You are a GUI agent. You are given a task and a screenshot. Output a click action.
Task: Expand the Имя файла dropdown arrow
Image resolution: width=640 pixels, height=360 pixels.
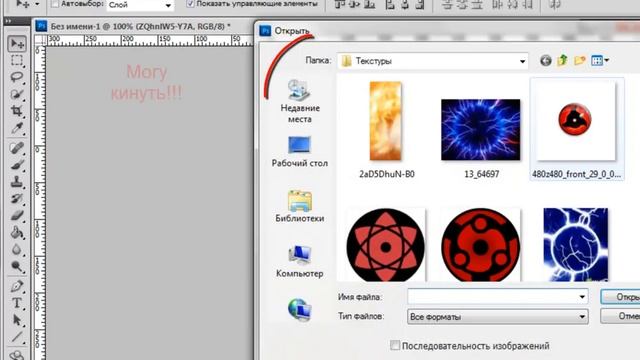[582, 297]
